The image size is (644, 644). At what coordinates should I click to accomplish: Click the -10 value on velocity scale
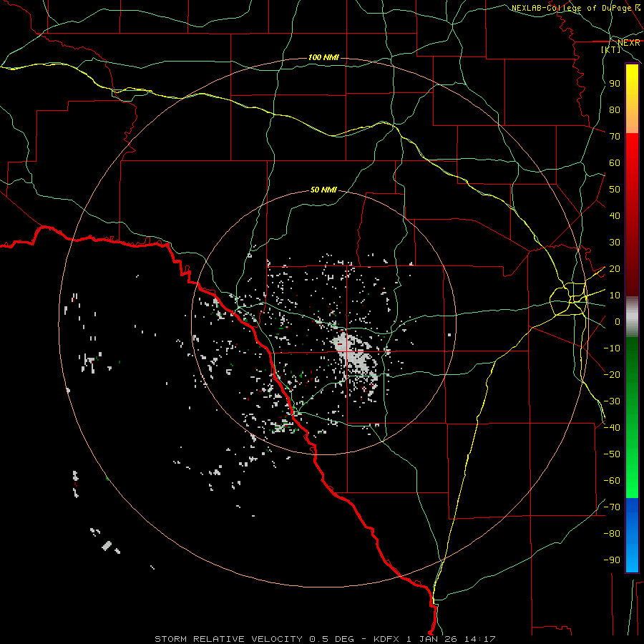point(612,348)
